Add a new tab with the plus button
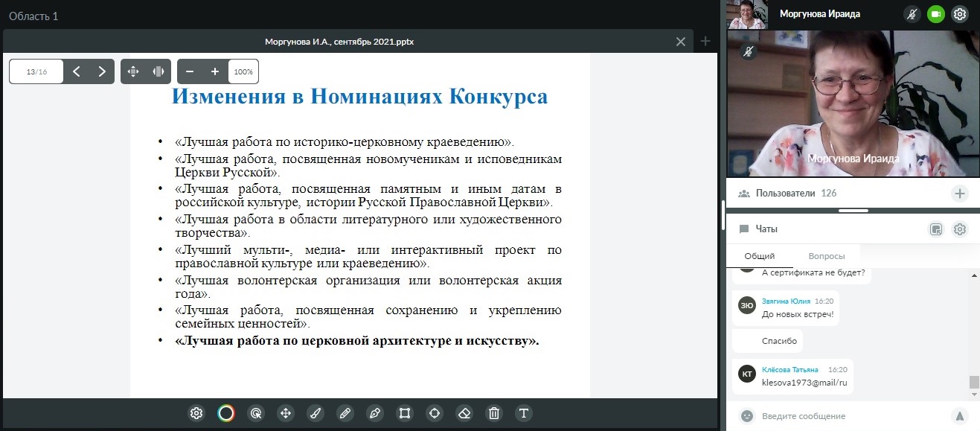The width and height of the screenshot is (980, 431). click(x=705, y=42)
